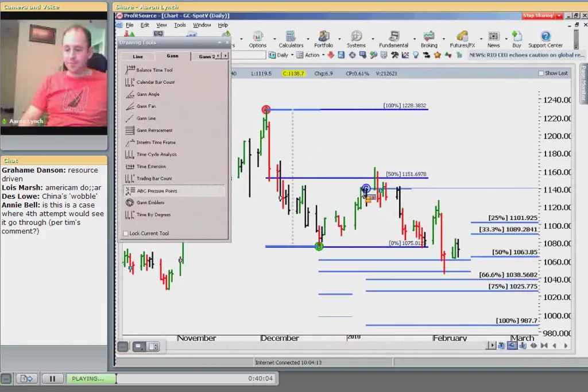Expand the Calculators dropdown arrow
The width and height of the screenshot is (588, 392).
pyautogui.click(x=308, y=39)
